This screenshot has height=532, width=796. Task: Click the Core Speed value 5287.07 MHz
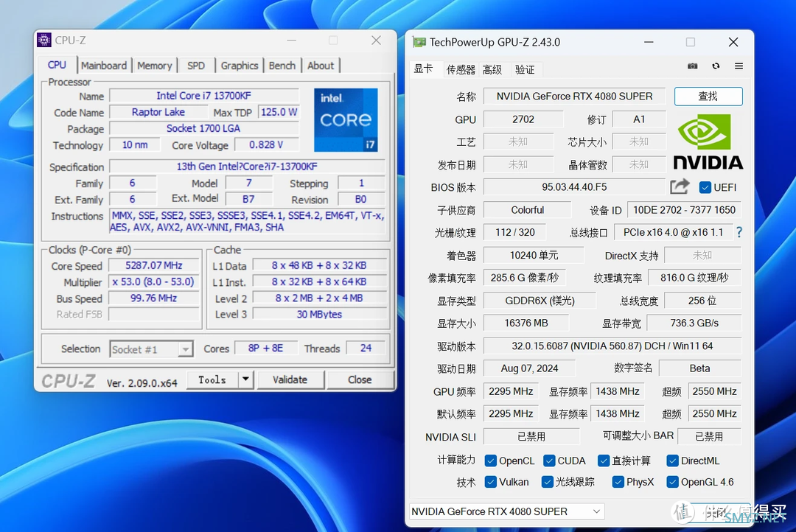pos(154,265)
